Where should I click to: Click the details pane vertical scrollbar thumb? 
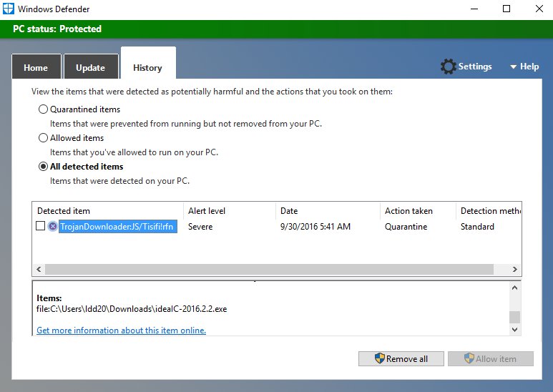coord(514,317)
